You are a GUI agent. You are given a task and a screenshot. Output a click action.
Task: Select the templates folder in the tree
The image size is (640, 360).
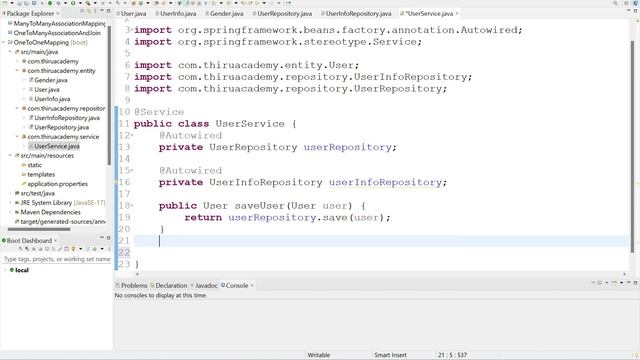[x=41, y=175]
